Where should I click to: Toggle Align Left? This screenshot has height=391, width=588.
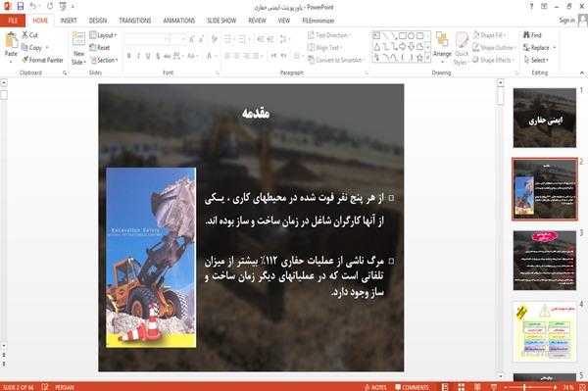[227, 56]
